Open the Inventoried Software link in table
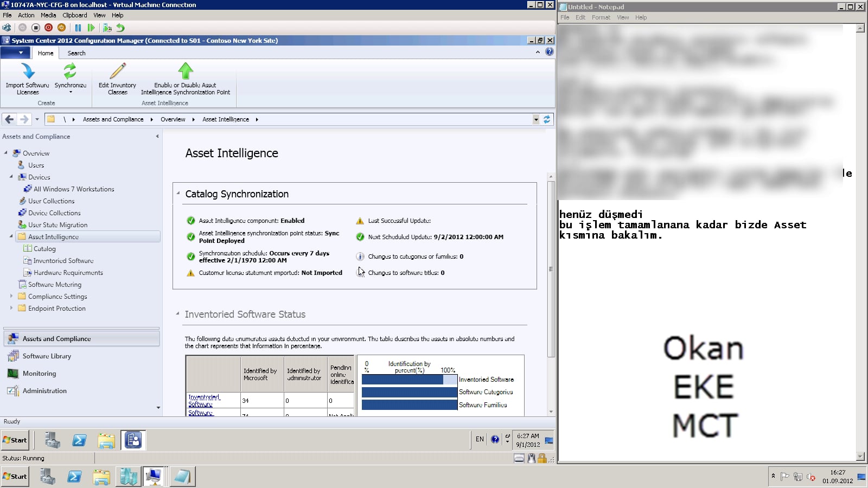This screenshot has width=868, height=488. tap(204, 401)
